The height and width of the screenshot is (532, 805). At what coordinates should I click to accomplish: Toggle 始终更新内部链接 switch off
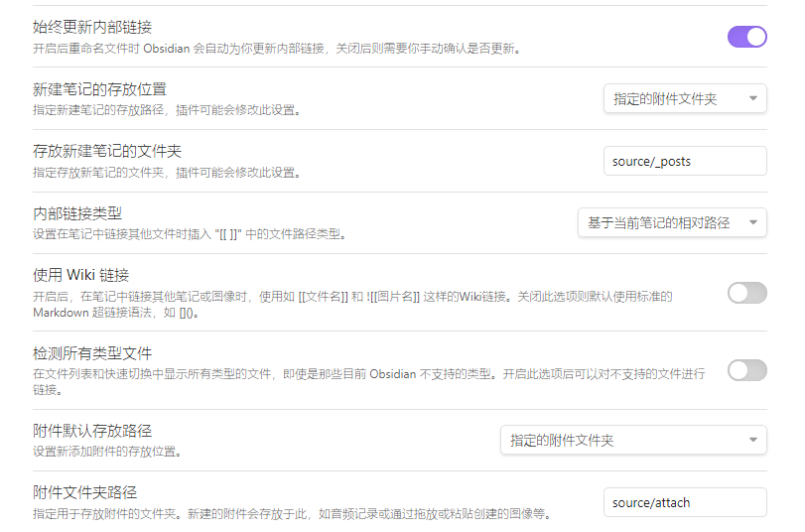click(747, 37)
